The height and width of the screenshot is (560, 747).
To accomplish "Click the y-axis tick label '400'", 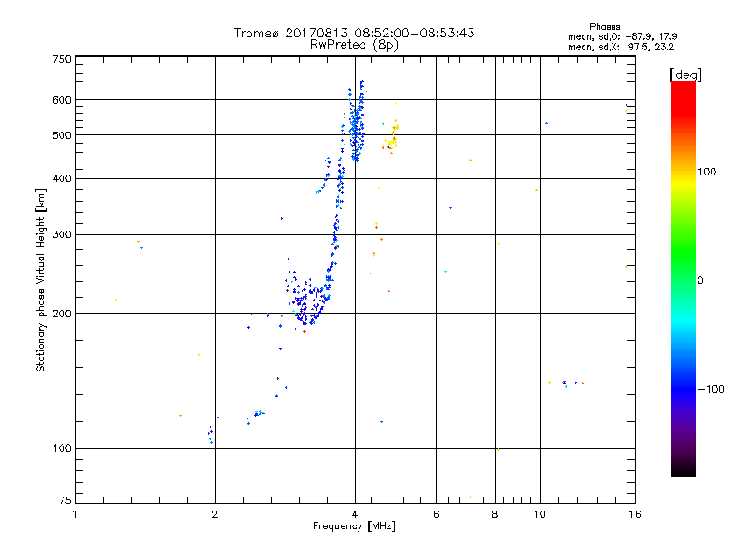I will 62,178.
